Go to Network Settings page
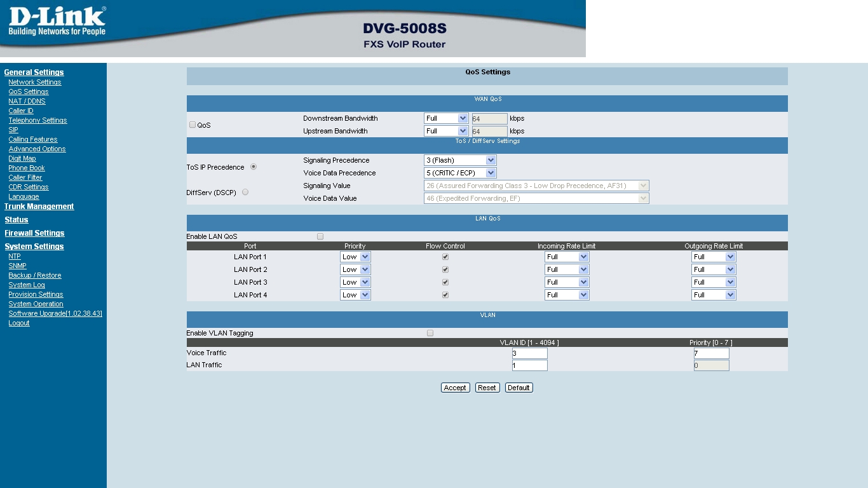The height and width of the screenshot is (488, 868). [35, 82]
